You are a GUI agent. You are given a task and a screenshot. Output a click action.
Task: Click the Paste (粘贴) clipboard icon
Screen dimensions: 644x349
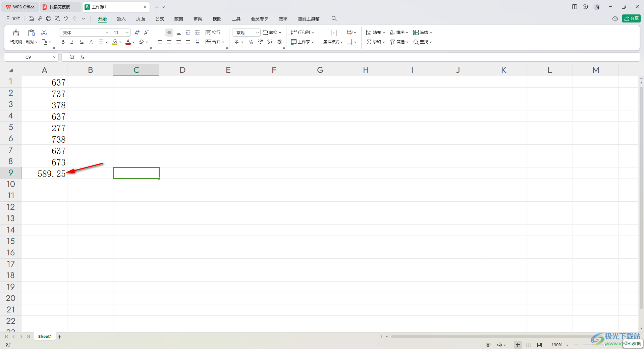click(x=32, y=33)
